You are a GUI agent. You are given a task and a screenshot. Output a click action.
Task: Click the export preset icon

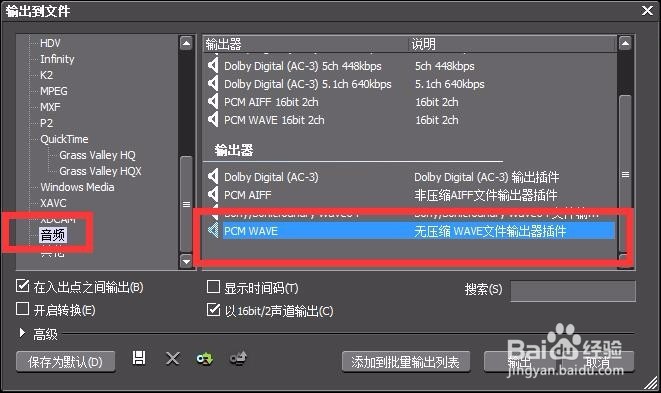[239, 359]
